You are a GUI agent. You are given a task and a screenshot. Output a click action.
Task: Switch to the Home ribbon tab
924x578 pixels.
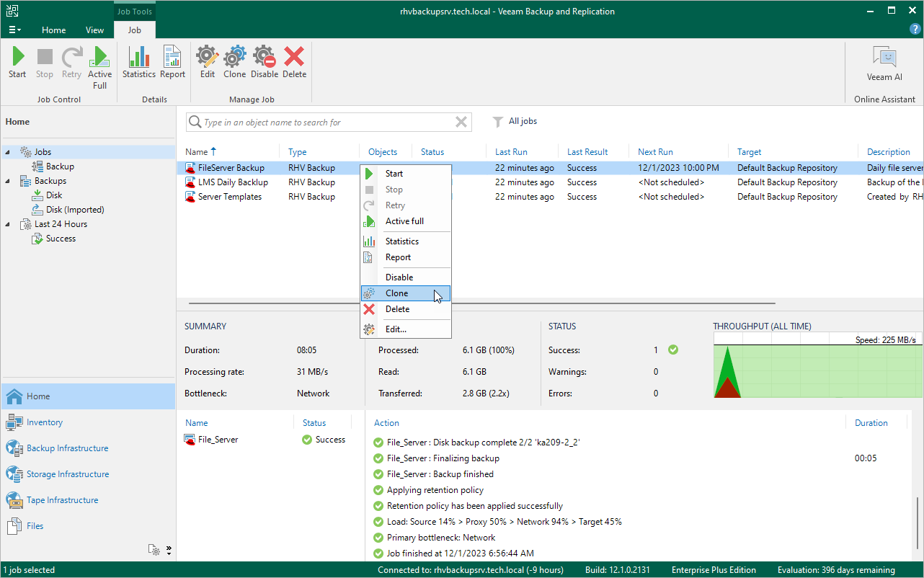tap(53, 30)
